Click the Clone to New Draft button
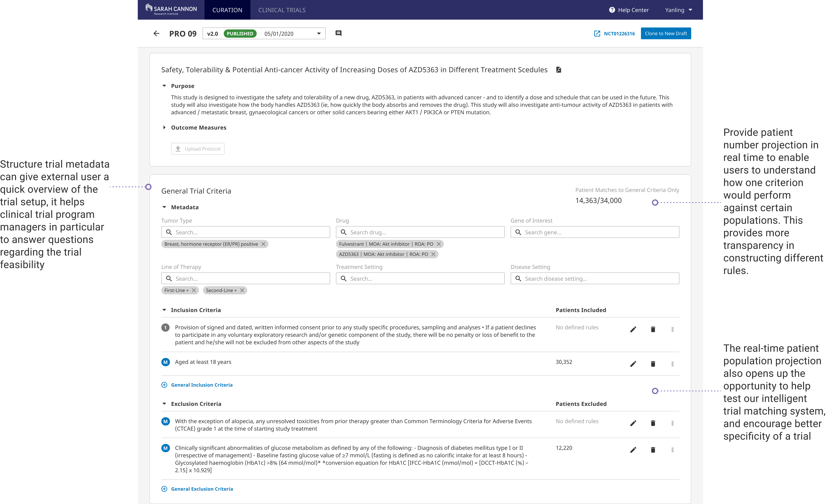The height and width of the screenshot is (504, 827). 666,34
